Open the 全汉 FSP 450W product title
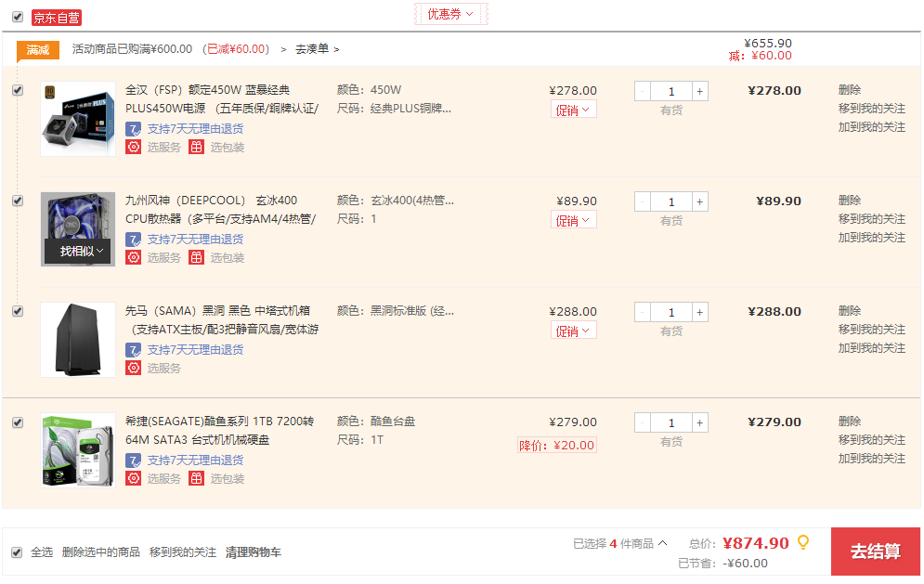This screenshot has width=924, height=584. click(222, 99)
